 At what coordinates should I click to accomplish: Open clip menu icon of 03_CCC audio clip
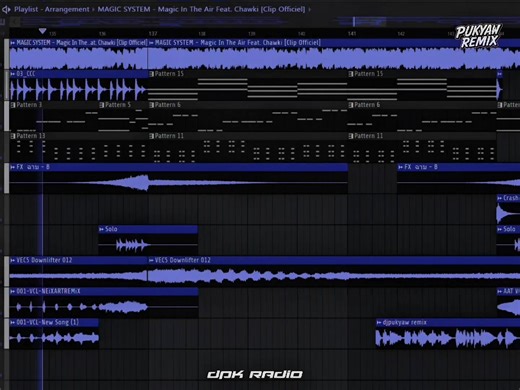coord(13,74)
